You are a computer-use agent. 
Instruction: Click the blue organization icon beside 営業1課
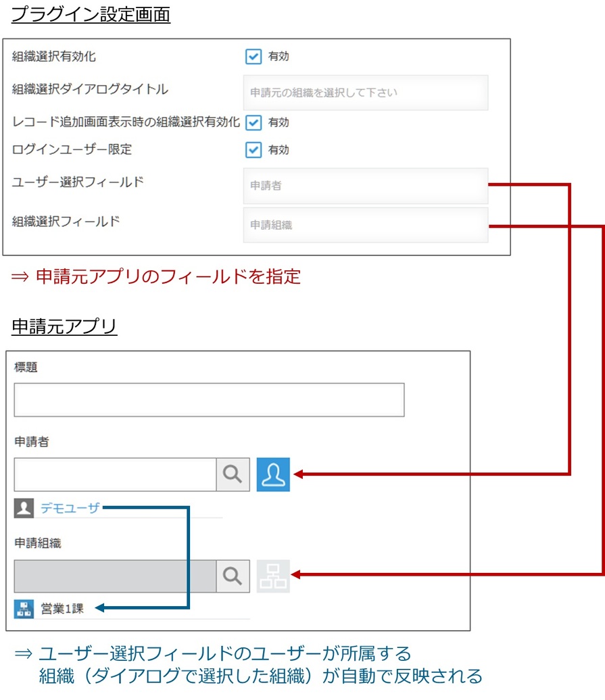(24, 609)
